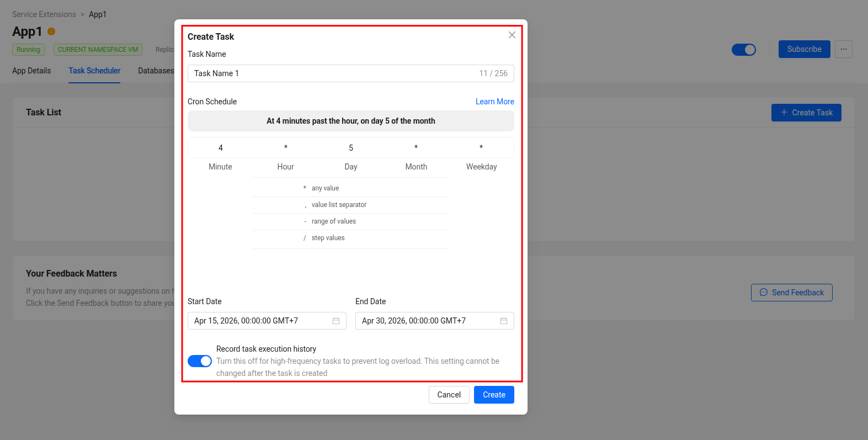Select the Day cron field with value 5
The image size is (868, 440).
351,147
